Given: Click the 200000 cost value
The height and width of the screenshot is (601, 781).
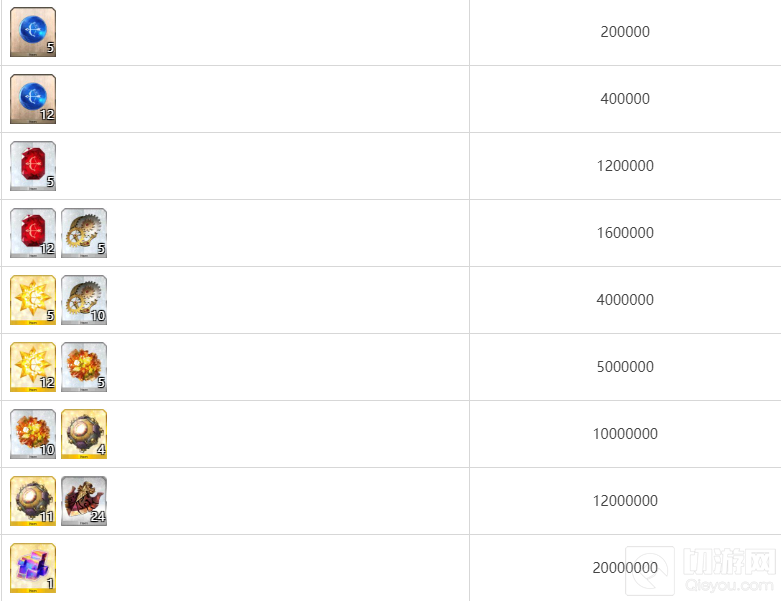Looking at the screenshot, I should [x=625, y=32].
